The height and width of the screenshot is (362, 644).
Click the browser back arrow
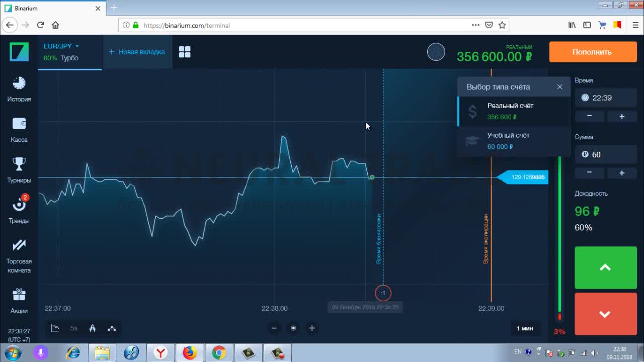10,25
